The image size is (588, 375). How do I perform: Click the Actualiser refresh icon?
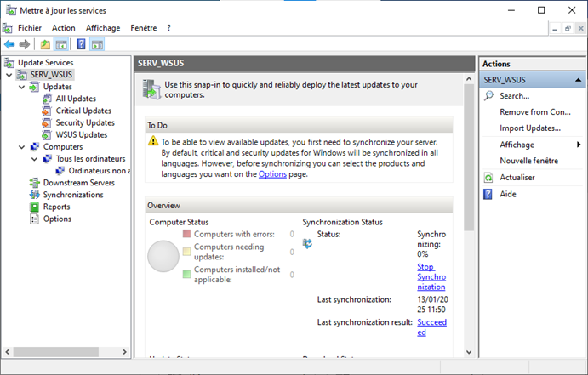pyautogui.click(x=488, y=178)
